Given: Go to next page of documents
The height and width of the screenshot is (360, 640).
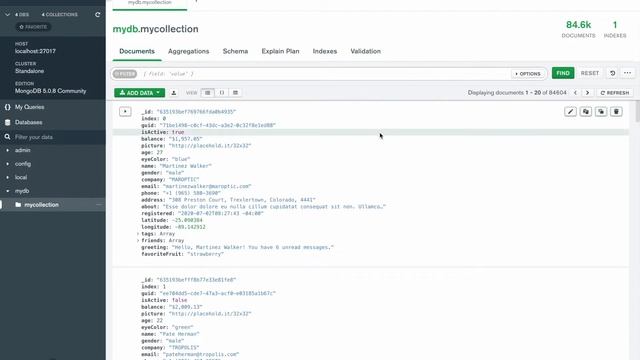Looking at the screenshot, I should click(587, 93).
